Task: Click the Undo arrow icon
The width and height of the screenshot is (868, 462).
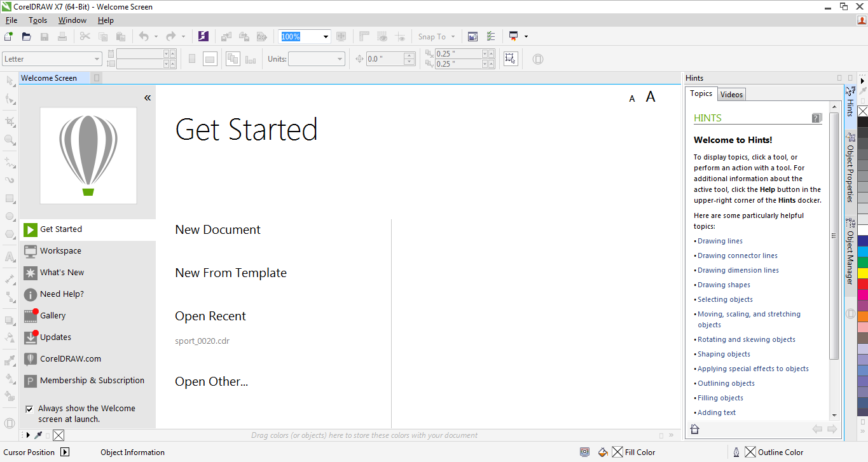Action: click(144, 36)
